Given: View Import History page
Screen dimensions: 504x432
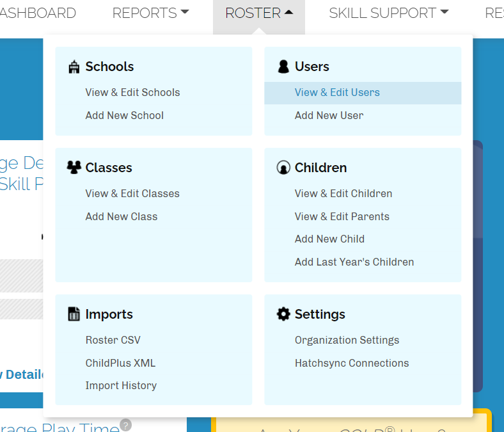Looking at the screenshot, I should point(121,386).
